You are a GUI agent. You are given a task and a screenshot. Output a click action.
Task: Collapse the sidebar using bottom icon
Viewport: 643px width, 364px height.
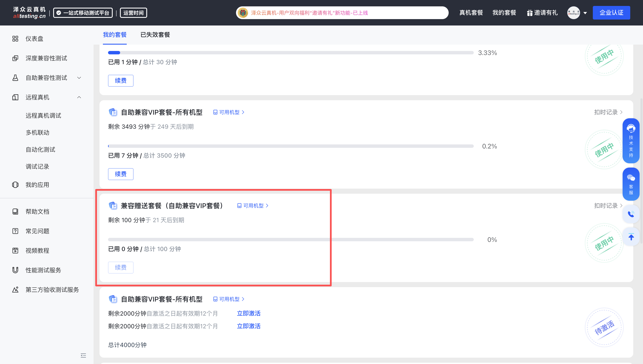tap(83, 355)
